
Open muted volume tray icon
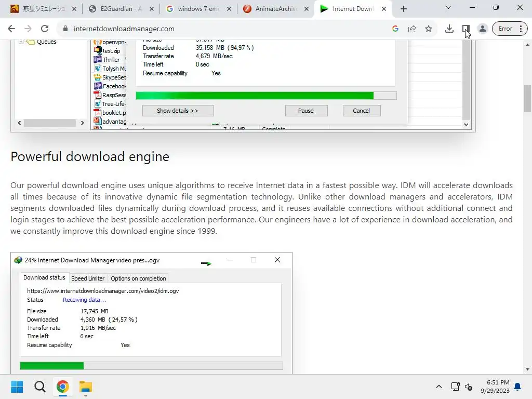click(x=469, y=387)
